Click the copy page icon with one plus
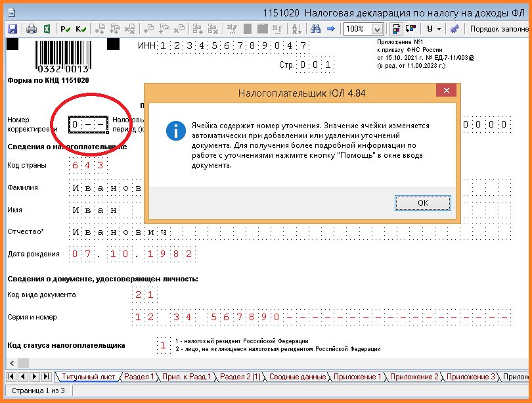Screen dimensions: 532x403 (x=164, y=29)
